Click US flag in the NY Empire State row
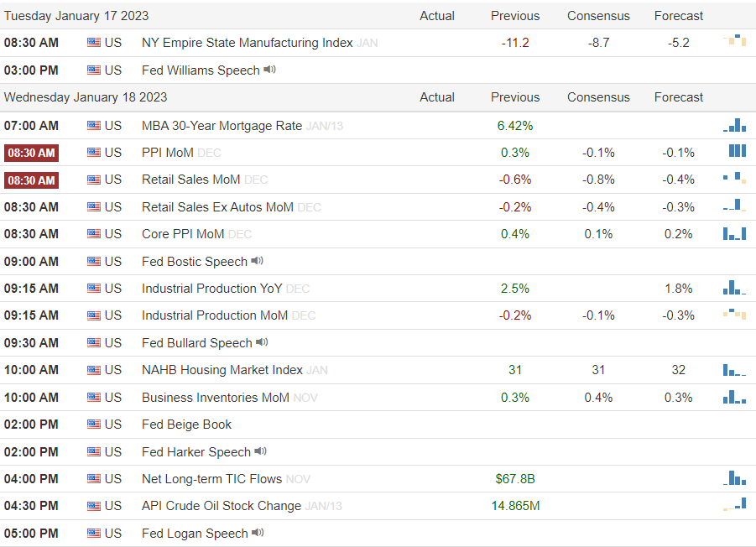756x547 pixels. 93,43
